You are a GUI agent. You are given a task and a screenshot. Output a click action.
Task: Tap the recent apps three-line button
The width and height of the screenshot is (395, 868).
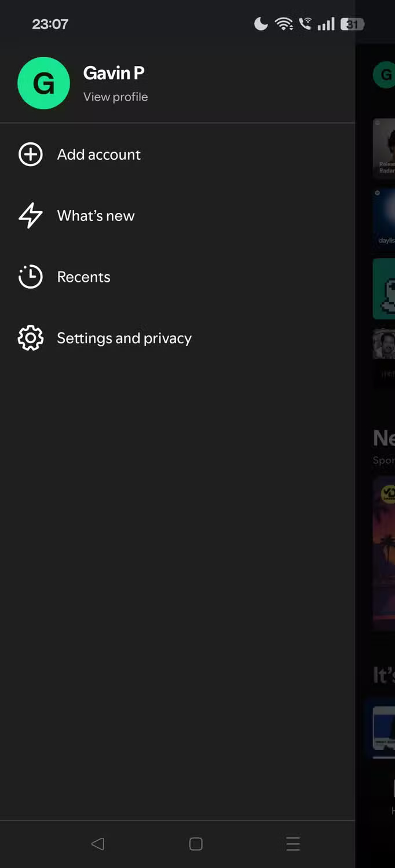(293, 844)
